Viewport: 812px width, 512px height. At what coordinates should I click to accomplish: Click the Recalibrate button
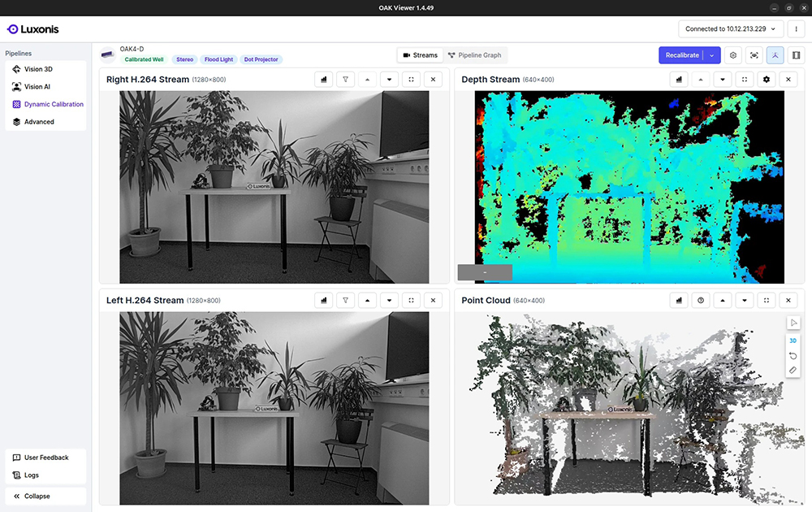click(x=681, y=55)
